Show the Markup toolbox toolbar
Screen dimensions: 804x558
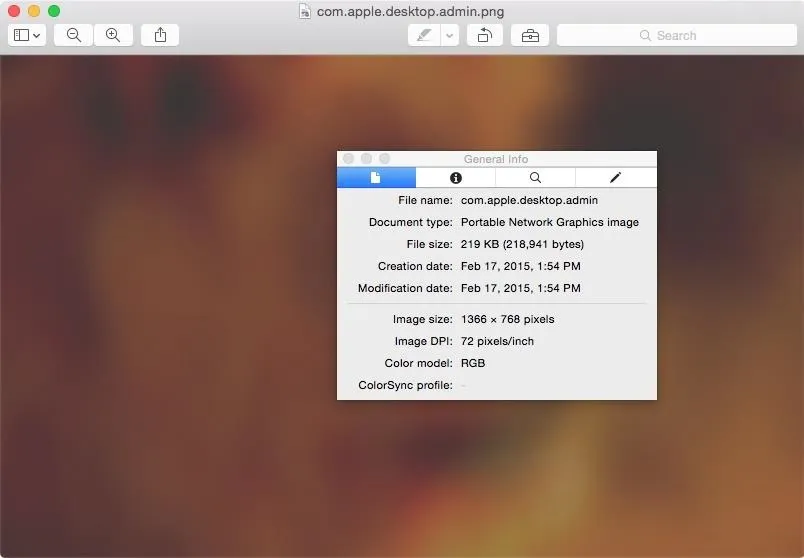point(530,35)
